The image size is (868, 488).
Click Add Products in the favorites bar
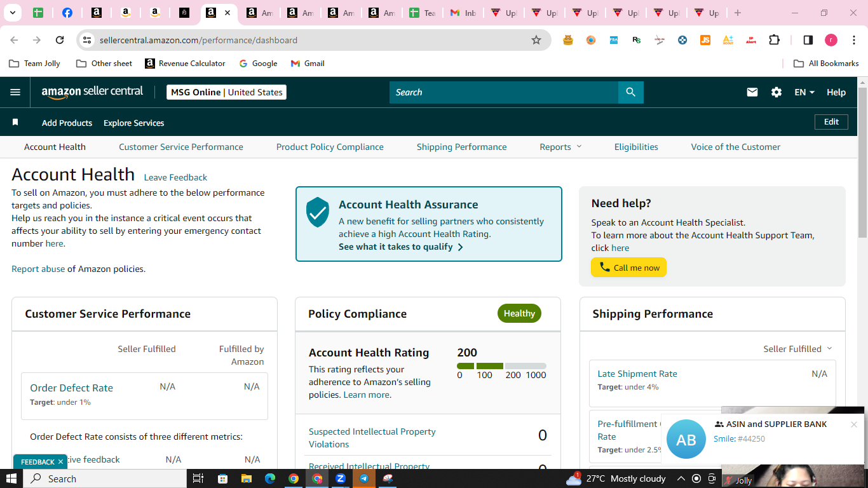tap(67, 123)
